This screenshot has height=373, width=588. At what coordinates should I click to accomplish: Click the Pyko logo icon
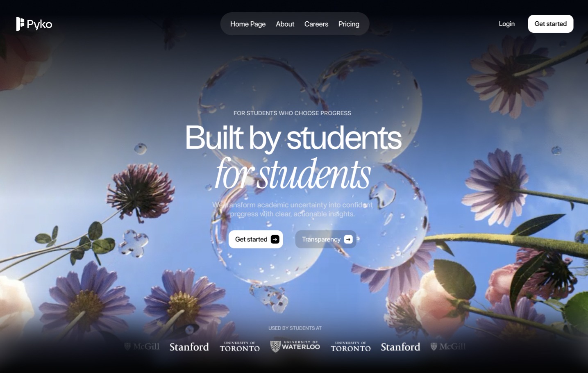[x=20, y=24]
